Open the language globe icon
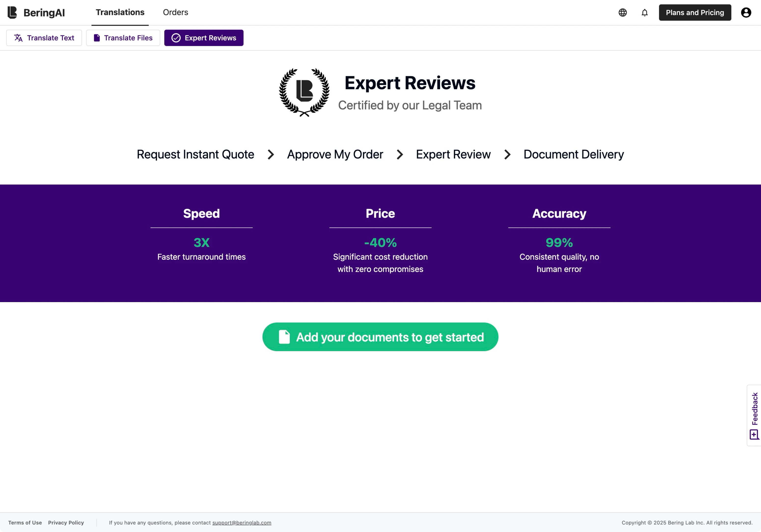The width and height of the screenshot is (761, 532). pos(623,12)
